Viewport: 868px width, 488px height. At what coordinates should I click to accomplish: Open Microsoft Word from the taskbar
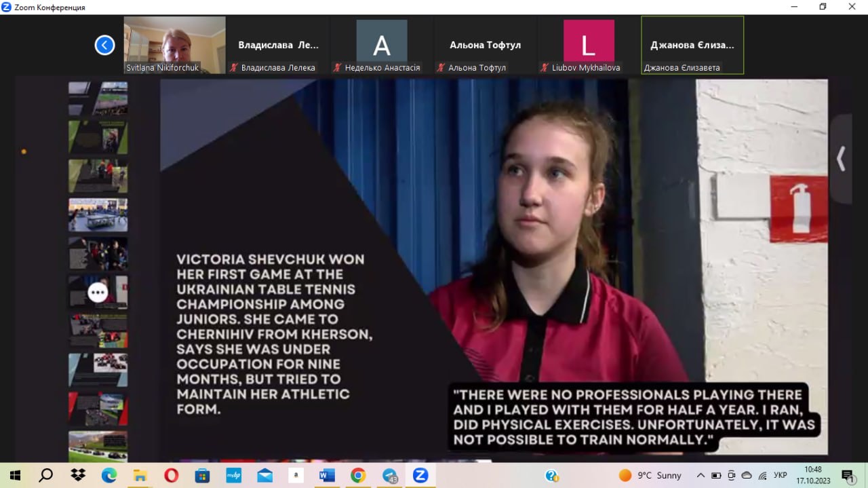(x=327, y=476)
